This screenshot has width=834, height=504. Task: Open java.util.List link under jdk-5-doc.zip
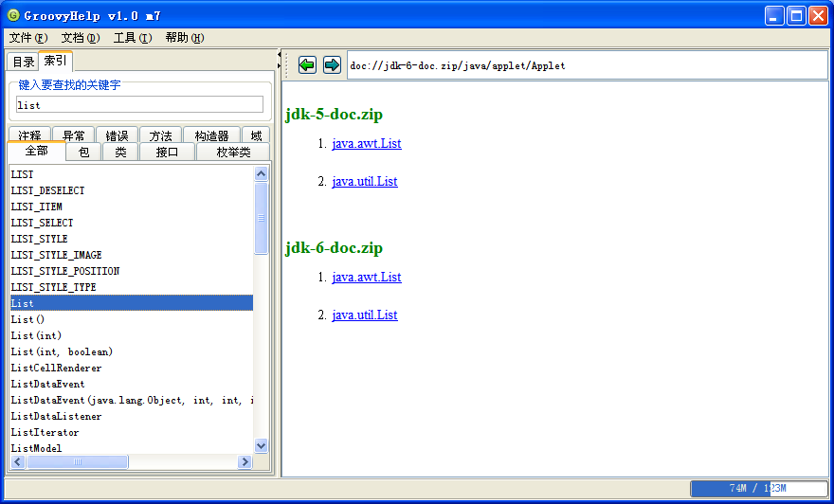[x=364, y=181]
